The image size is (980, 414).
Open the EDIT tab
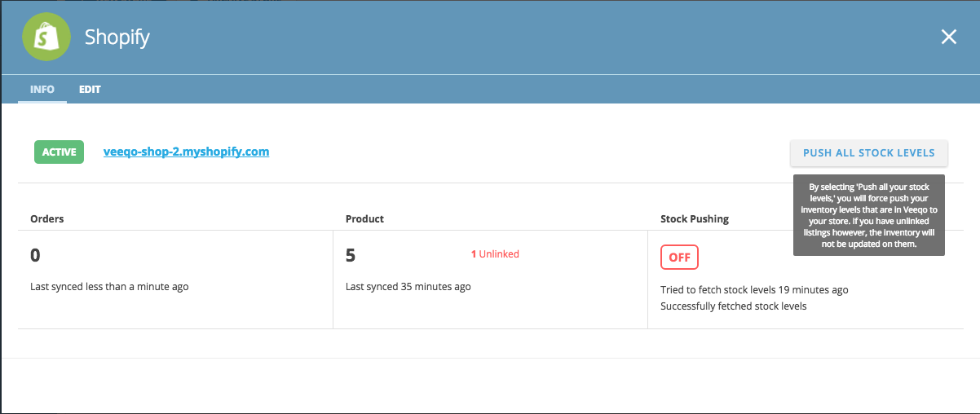pyautogui.click(x=90, y=90)
